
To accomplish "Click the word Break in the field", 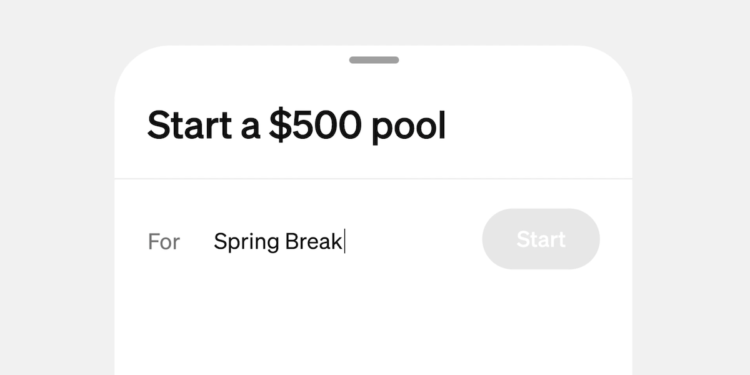I will pos(313,241).
